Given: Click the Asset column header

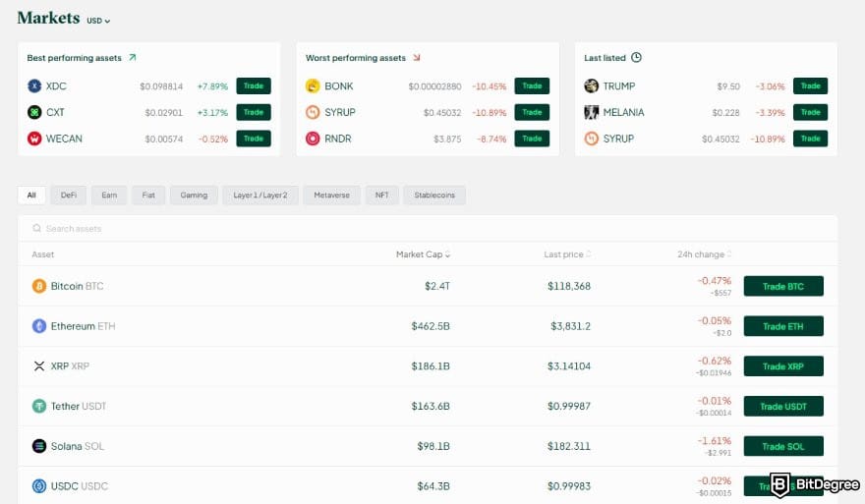Looking at the screenshot, I should 43,254.
